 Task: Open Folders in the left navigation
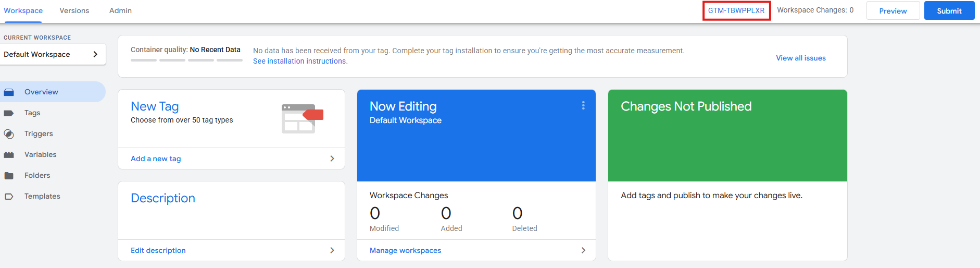click(x=37, y=175)
